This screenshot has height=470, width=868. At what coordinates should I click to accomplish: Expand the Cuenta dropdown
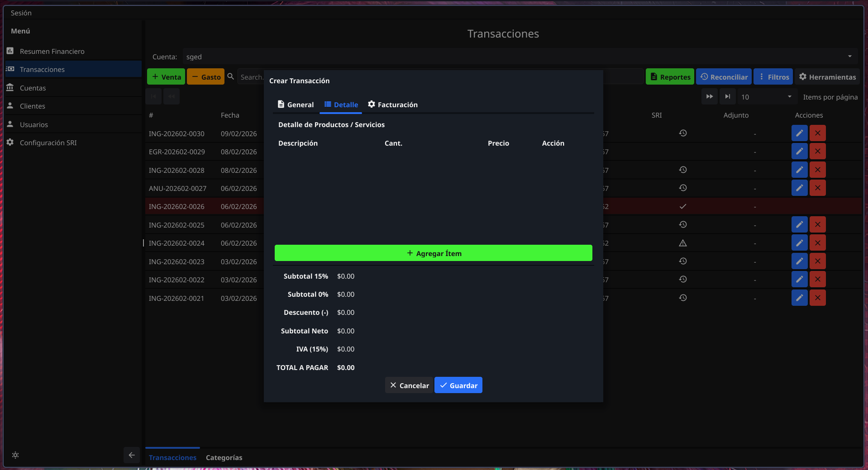click(849, 57)
